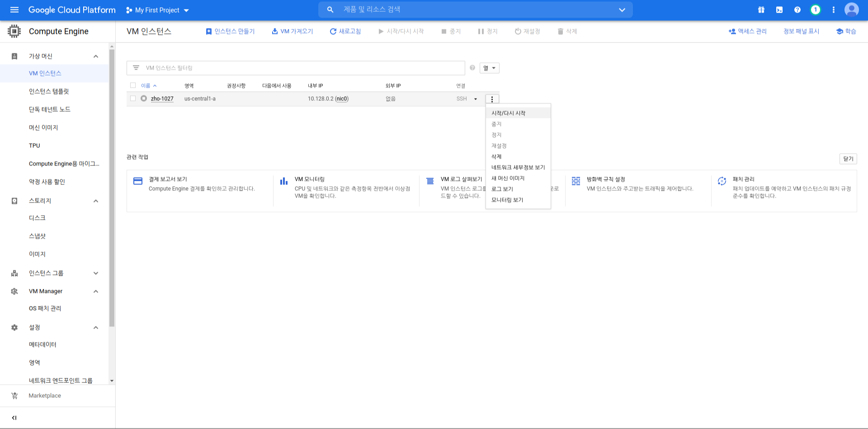The width and height of the screenshot is (868, 429).
Task: Toggle the select-all instances checkbox
Action: pyautogui.click(x=133, y=85)
